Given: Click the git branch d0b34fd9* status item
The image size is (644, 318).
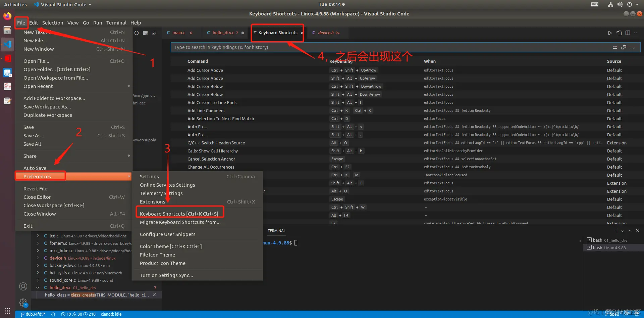Looking at the screenshot, I should click(x=33, y=314).
